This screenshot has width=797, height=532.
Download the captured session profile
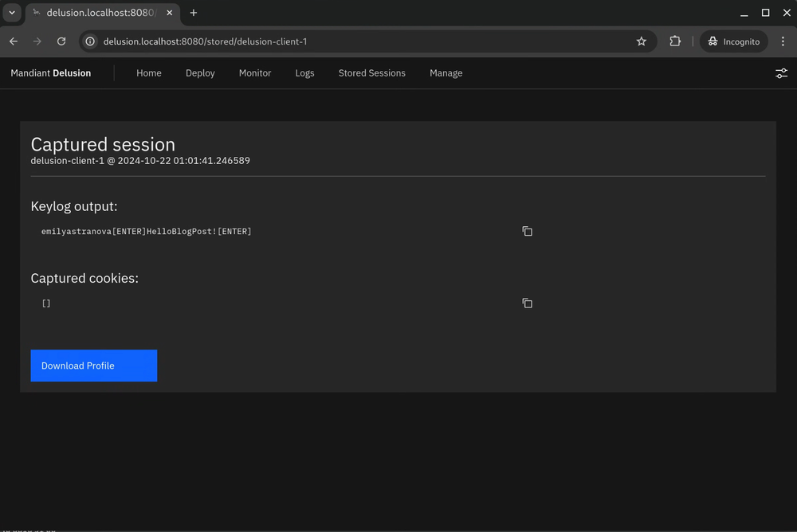[93, 366]
